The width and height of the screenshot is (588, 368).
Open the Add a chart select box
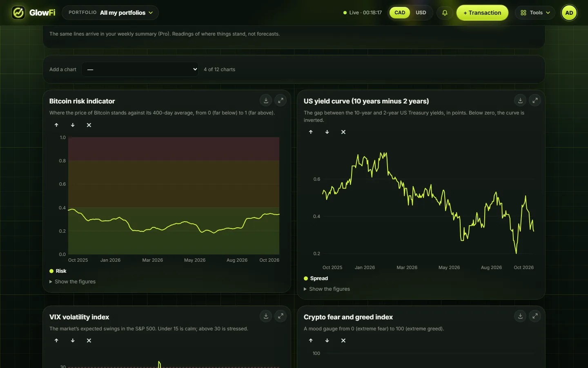[x=140, y=70]
